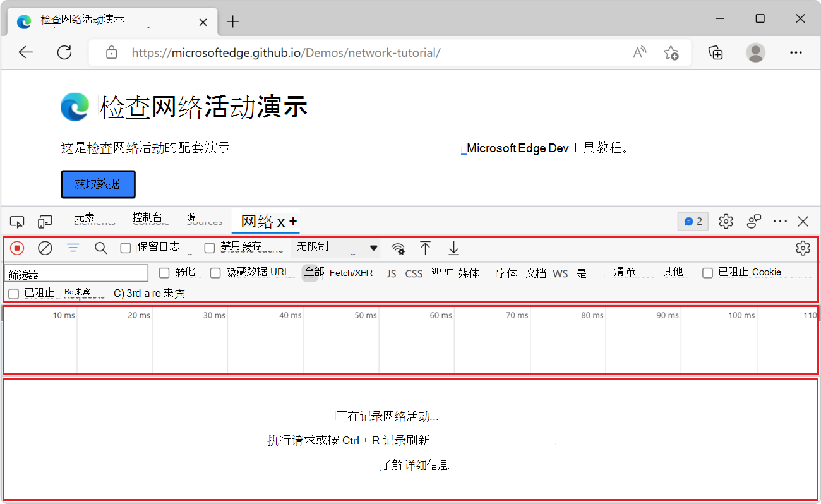Open DevTools settings gear
This screenshot has height=504, width=821.
(726, 221)
